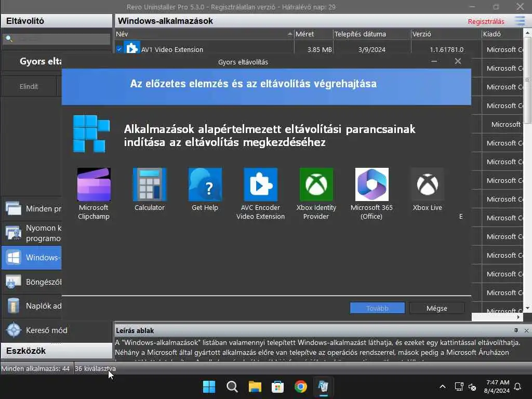Close the Gyors eltávolítás dialog
The width and height of the screenshot is (532, 399).
(458, 61)
